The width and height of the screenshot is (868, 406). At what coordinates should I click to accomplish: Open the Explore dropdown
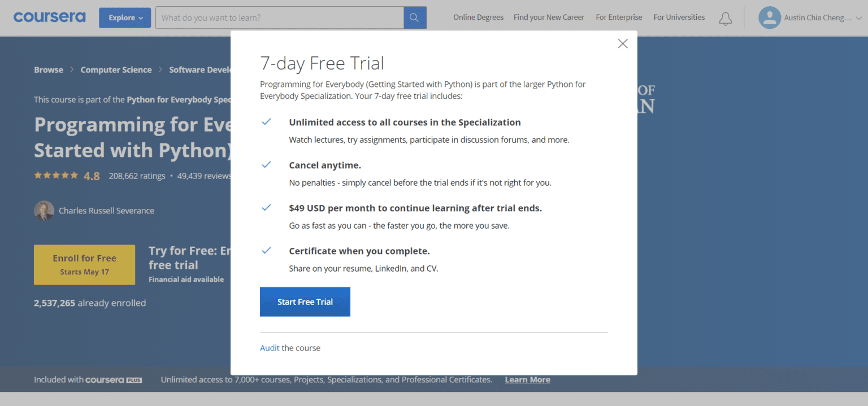pos(124,18)
